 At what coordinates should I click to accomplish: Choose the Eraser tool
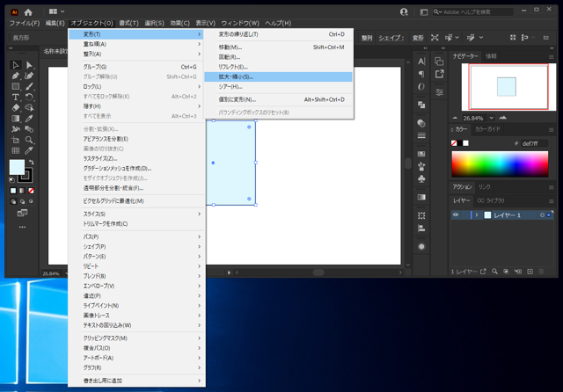tap(16, 107)
